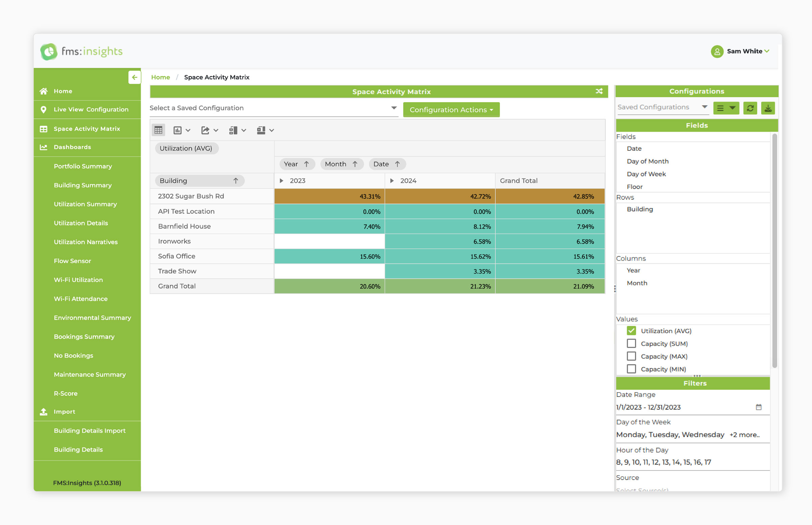
Task: Open the chart type toolbar icon
Action: [182, 130]
